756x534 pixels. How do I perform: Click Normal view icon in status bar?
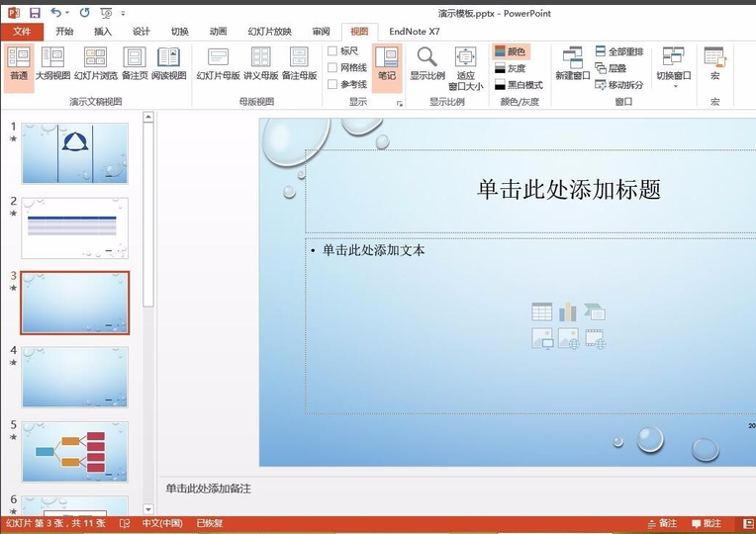[x=749, y=523]
